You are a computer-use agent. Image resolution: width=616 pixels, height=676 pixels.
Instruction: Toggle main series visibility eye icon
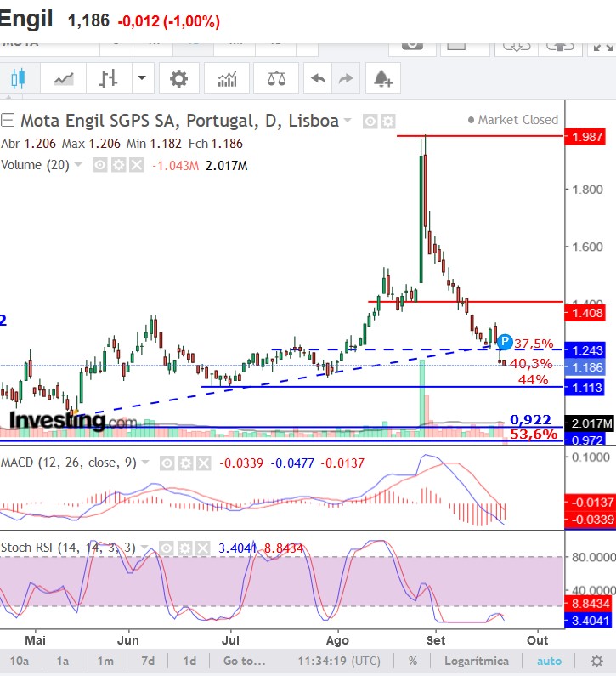click(x=370, y=122)
